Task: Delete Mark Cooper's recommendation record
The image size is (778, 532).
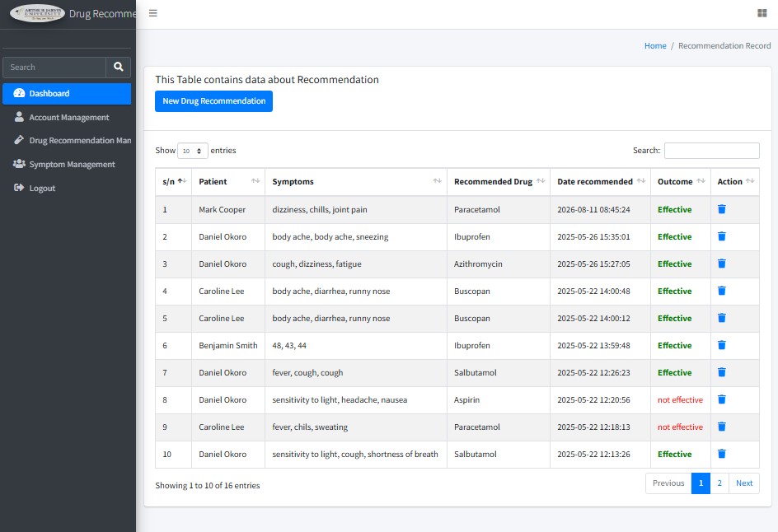Action: pyautogui.click(x=722, y=209)
